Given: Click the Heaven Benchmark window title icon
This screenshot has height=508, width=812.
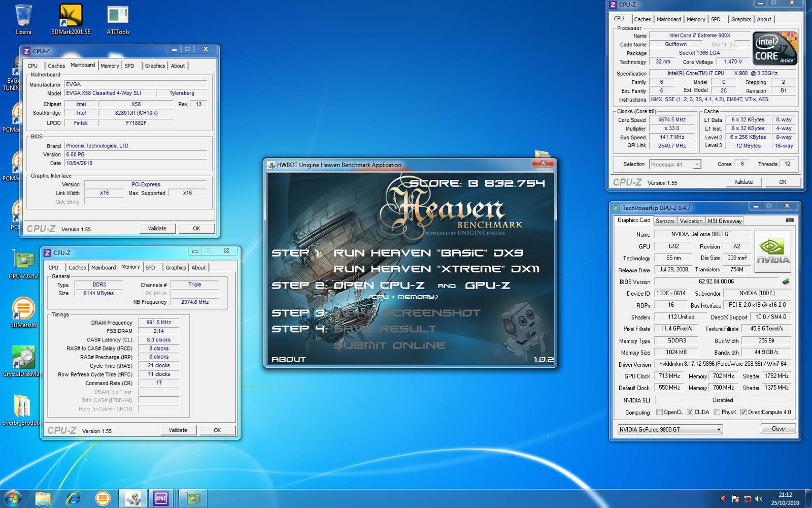Looking at the screenshot, I should (x=271, y=165).
